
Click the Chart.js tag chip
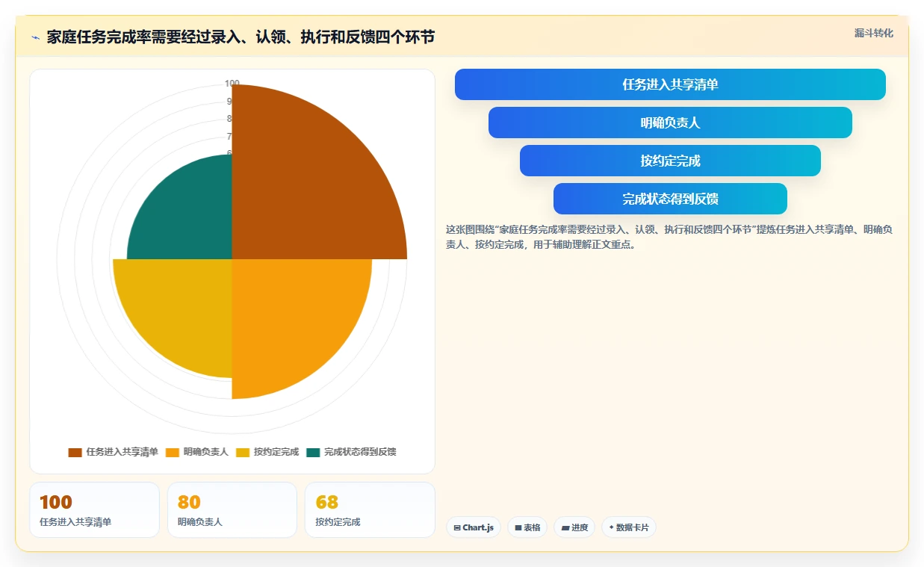(x=474, y=527)
